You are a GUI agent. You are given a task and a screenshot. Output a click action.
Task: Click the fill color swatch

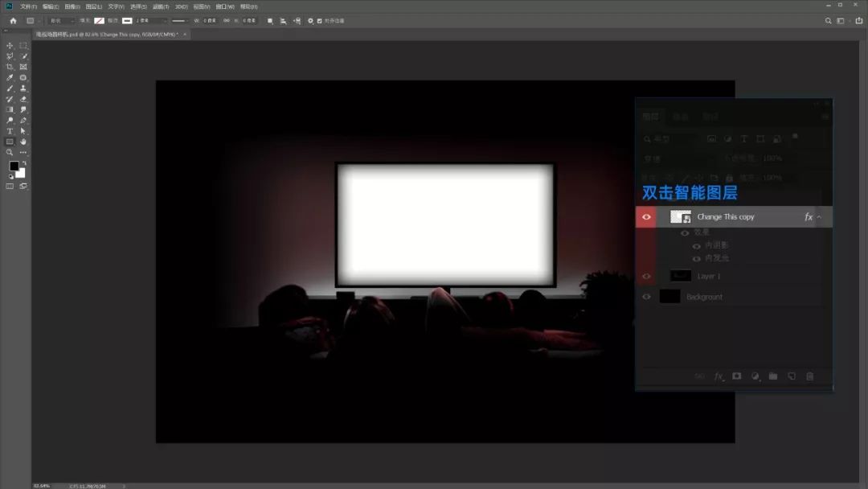tap(99, 20)
